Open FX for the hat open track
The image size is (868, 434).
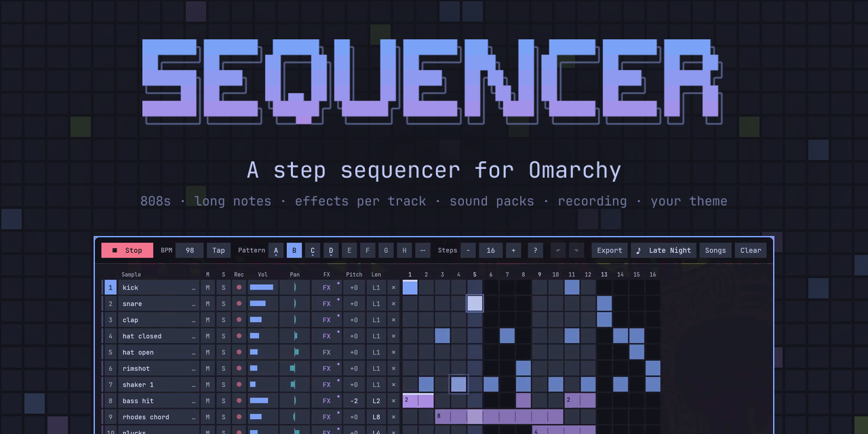pos(327,353)
